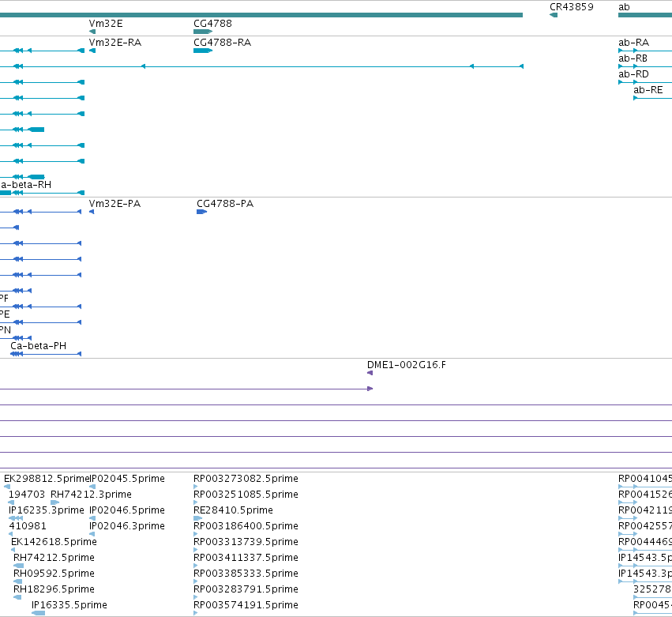Select the Vm32E-PA protein label
Viewport: 672px width, 617px height.
[x=115, y=204]
